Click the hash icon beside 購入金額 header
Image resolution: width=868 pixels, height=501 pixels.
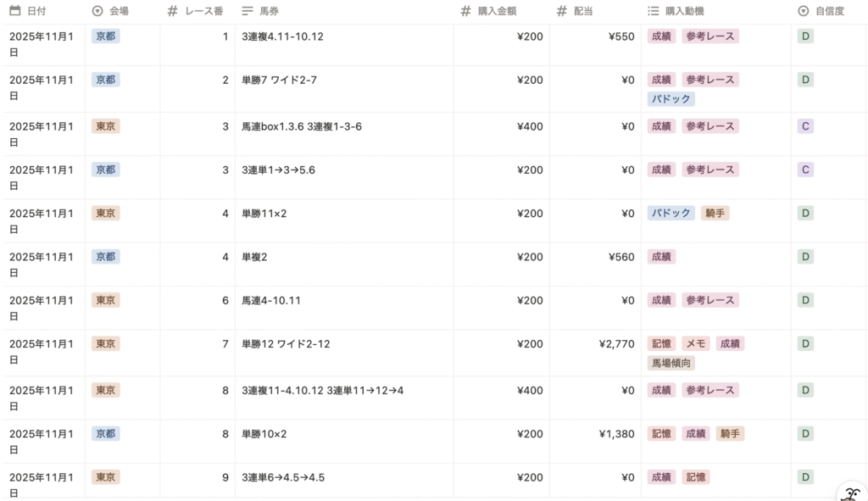[x=465, y=11]
